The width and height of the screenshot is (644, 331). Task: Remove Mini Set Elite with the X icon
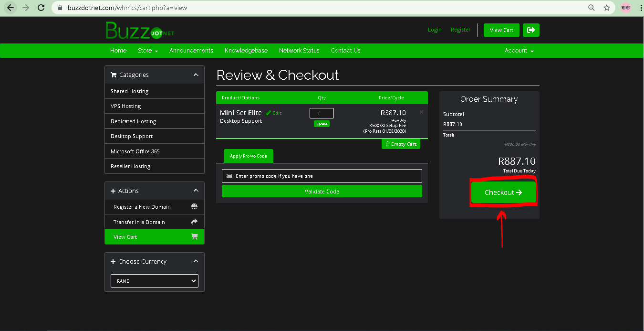click(421, 112)
